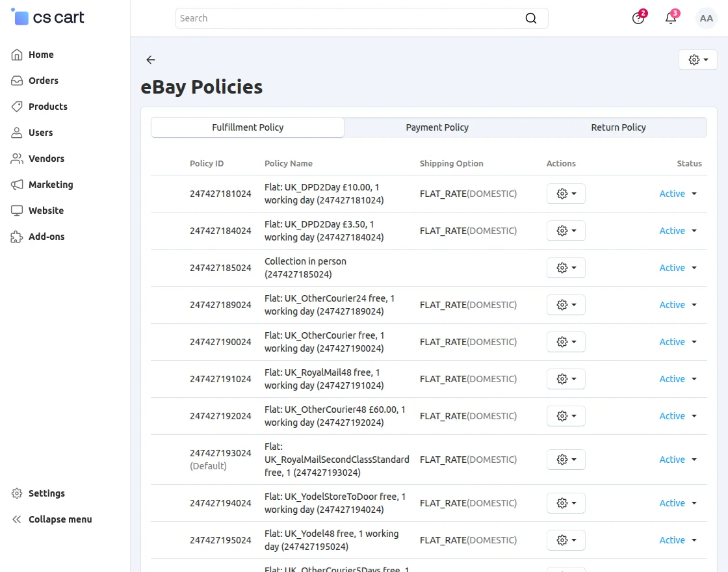Open actions gear menu for policy 247427181024
The image size is (728, 572).
[566, 194]
